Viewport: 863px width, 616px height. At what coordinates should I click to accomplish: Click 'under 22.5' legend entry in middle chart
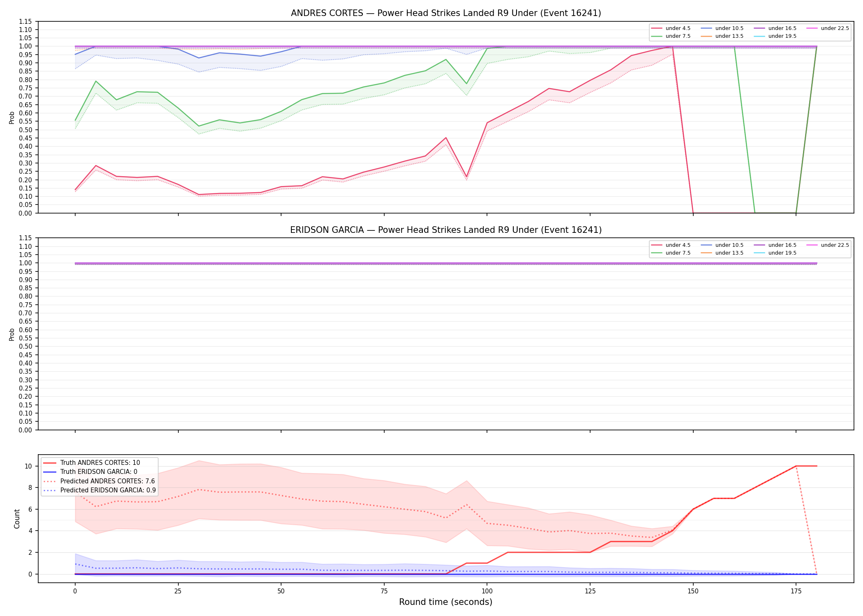(x=828, y=245)
